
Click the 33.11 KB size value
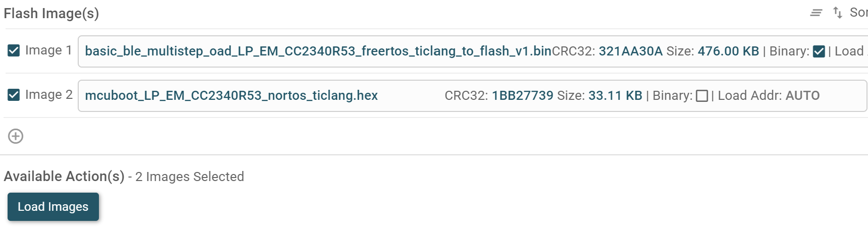(615, 95)
